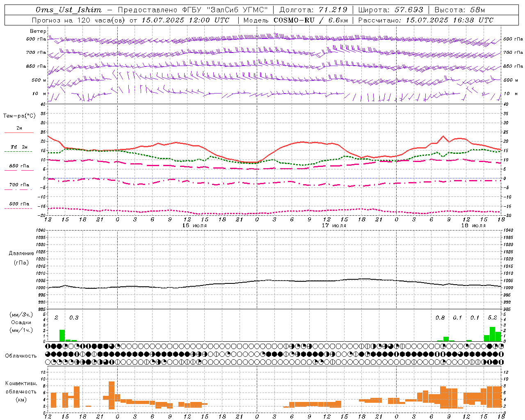Click the green dashed Td 2м legend line
Screen dimensions: 525x420
coord(18,151)
